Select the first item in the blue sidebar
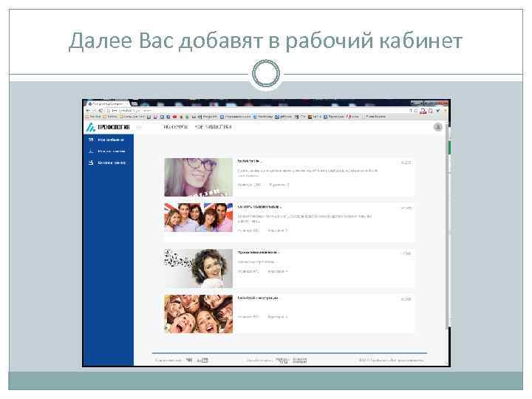This screenshot has height=399, width=532. 109,140
